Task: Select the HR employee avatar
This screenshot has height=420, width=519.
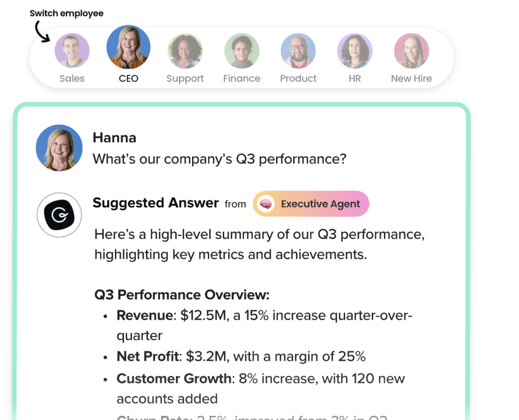Action: [x=355, y=51]
